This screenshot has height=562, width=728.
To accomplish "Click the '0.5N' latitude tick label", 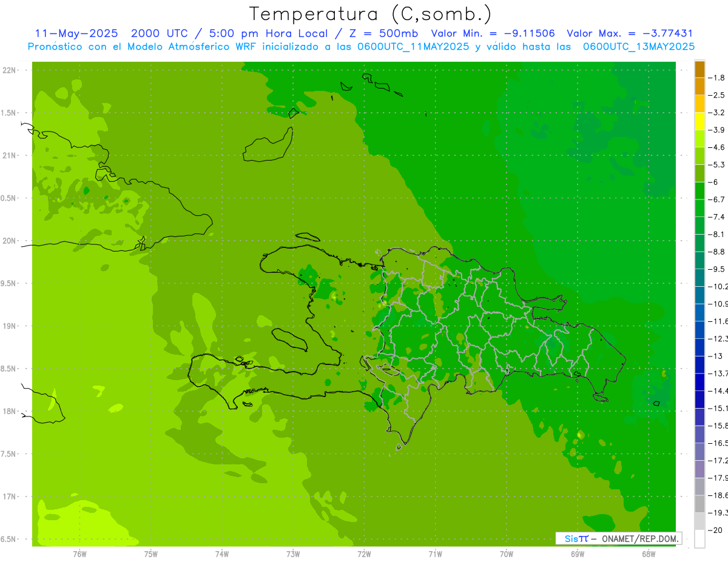I will coord(8,198).
